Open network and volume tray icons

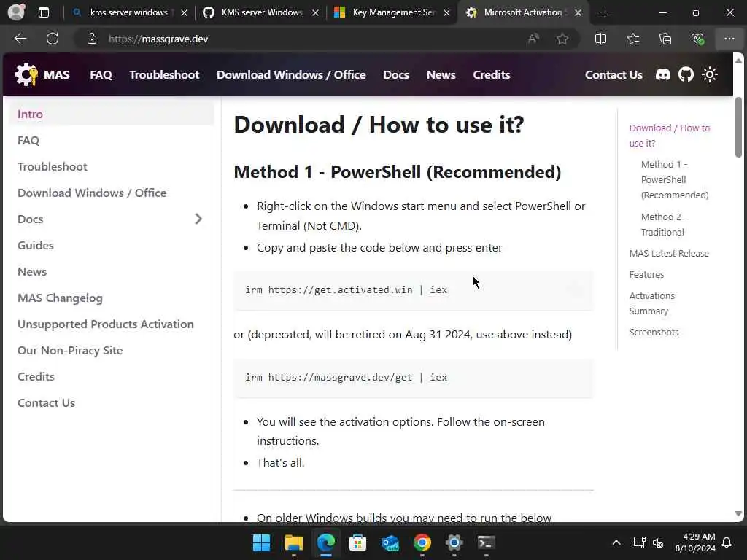pyautogui.click(x=649, y=542)
